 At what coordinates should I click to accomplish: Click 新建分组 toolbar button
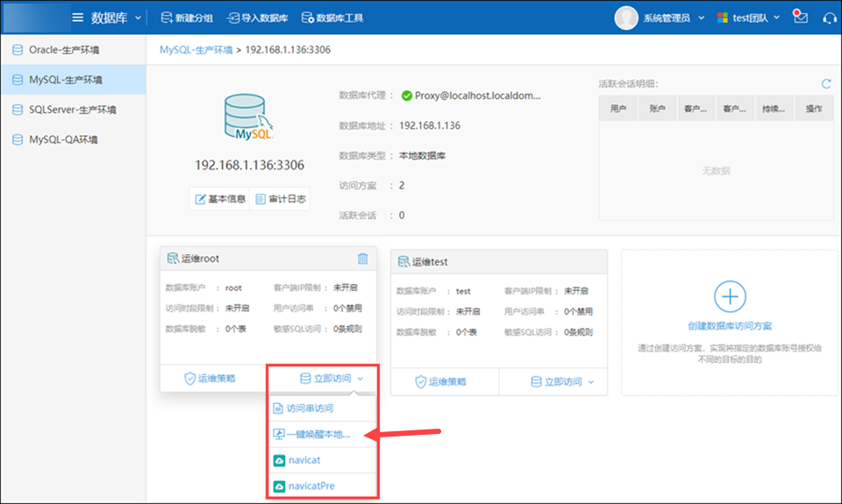[187, 18]
